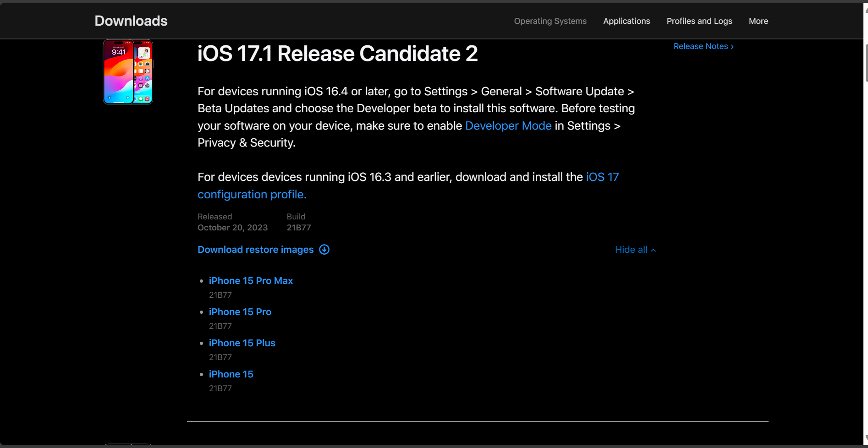Open iOS 17 configuration profile link
Image resolution: width=868 pixels, height=448 pixels.
coord(408,186)
